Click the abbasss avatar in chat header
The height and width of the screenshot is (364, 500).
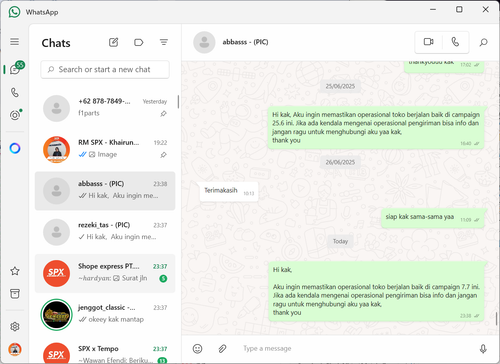pyautogui.click(x=204, y=42)
